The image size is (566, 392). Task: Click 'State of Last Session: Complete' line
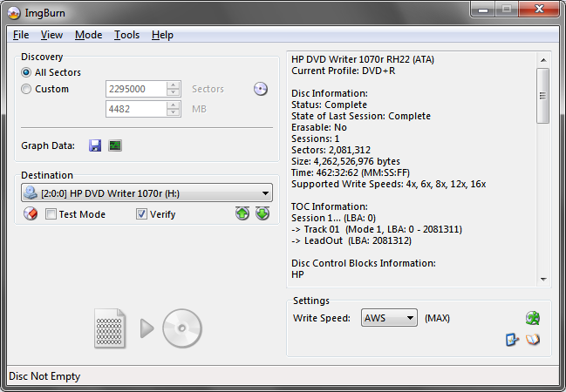[361, 116]
